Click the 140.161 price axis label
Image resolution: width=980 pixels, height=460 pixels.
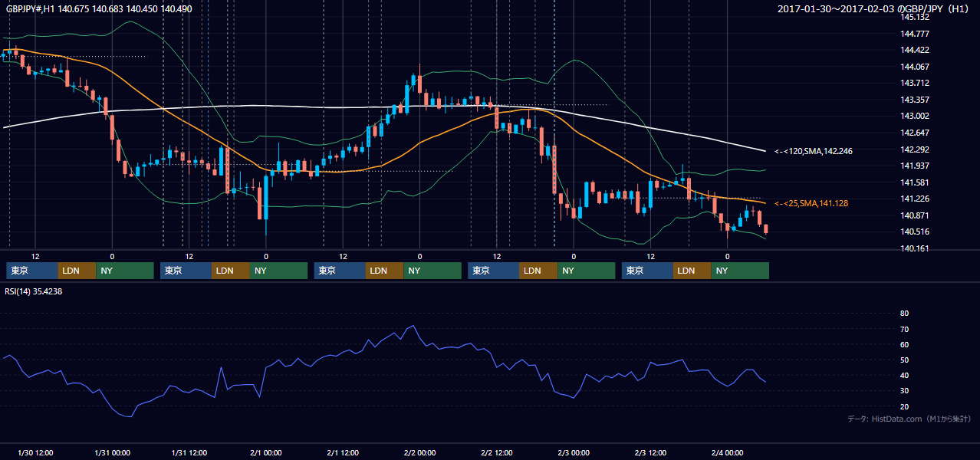916,248
